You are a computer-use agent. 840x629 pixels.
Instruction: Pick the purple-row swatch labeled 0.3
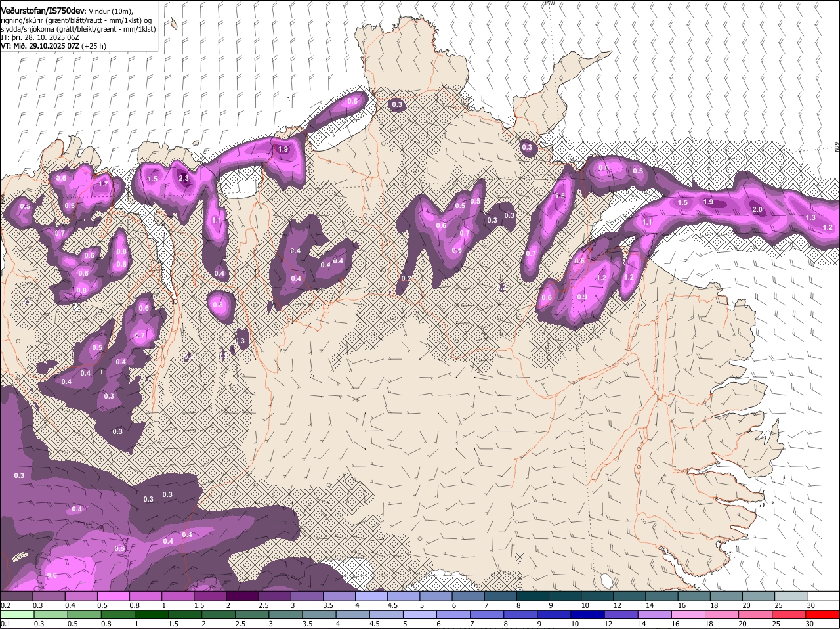[x=49, y=596]
